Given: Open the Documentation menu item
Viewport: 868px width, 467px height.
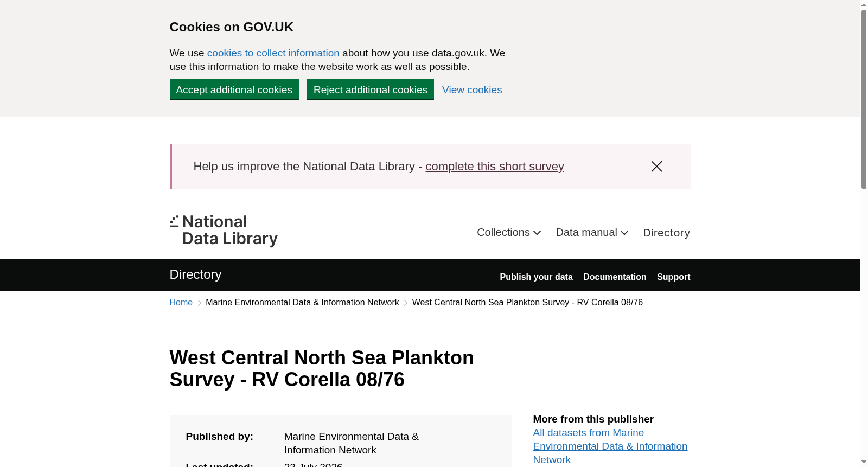Looking at the screenshot, I should (615, 277).
